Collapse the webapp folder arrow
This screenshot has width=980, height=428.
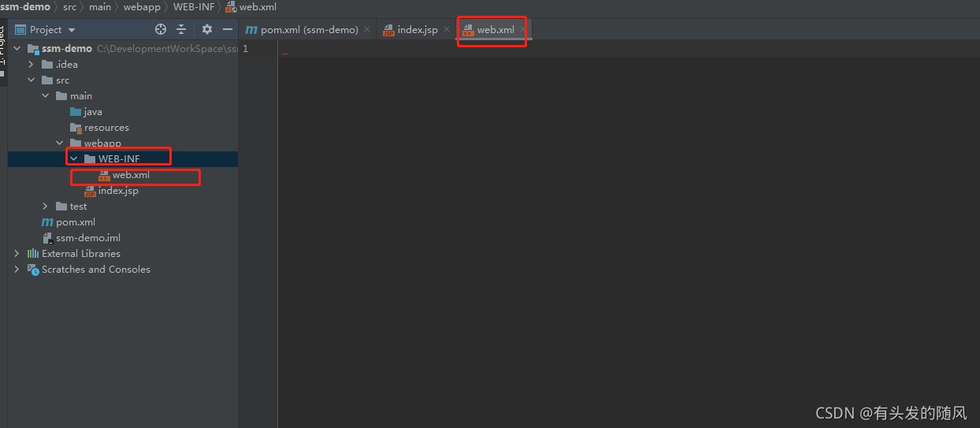click(60, 143)
